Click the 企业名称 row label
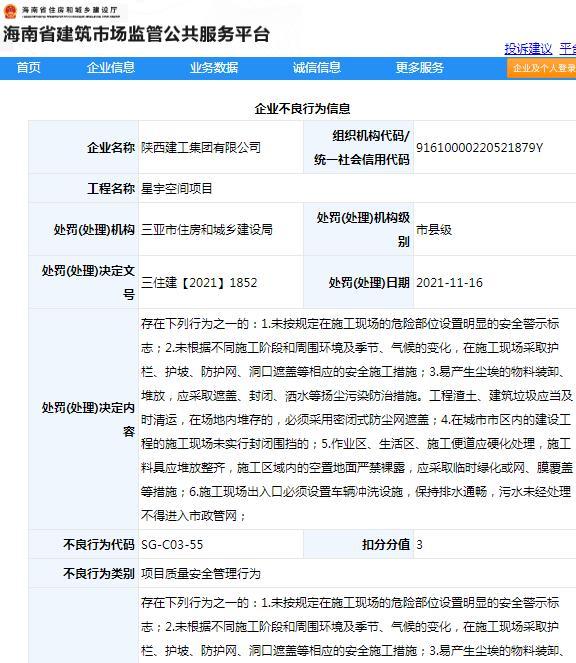Screen dimensions: 576x663 click(x=111, y=148)
